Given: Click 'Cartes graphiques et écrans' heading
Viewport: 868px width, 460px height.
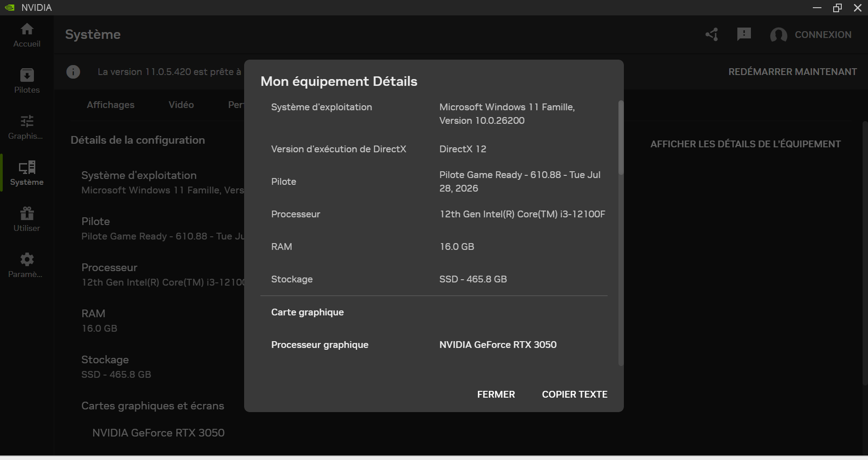Looking at the screenshot, I should click(153, 406).
